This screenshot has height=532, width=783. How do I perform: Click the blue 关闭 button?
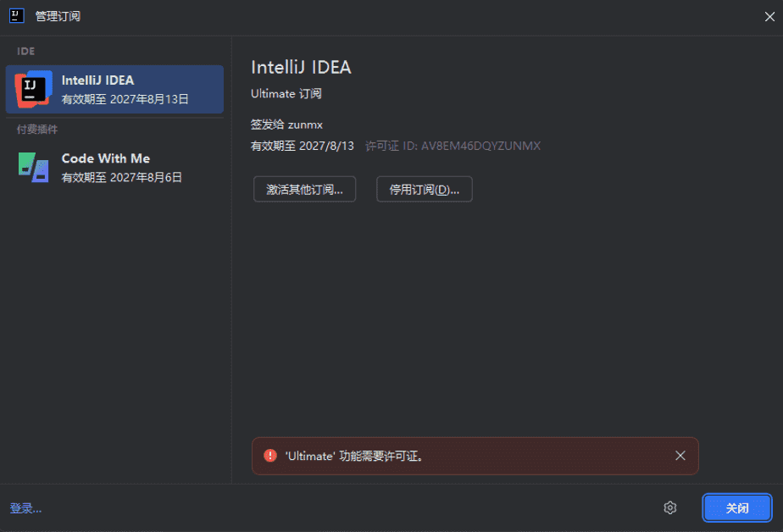coord(737,508)
